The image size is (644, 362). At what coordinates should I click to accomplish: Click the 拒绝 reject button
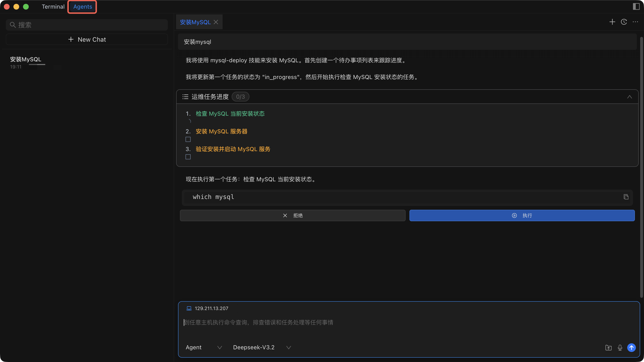293,215
